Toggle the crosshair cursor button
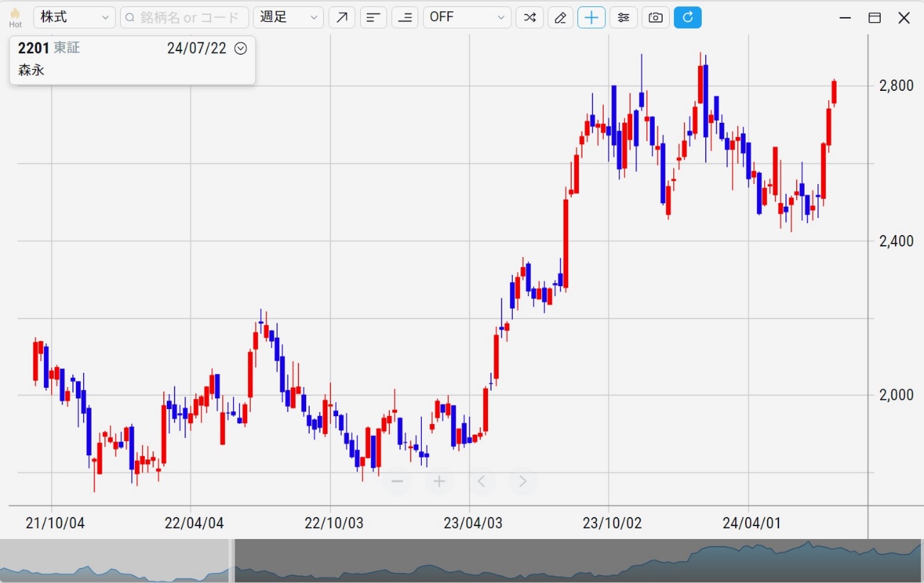This screenshot has width=924, height=583. [x=592, y=17]
